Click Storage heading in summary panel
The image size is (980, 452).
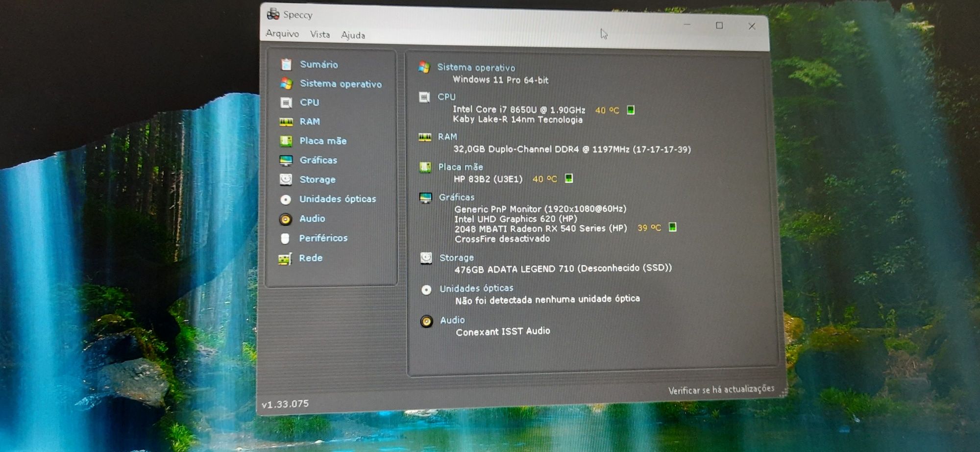(x=457, y=257)
